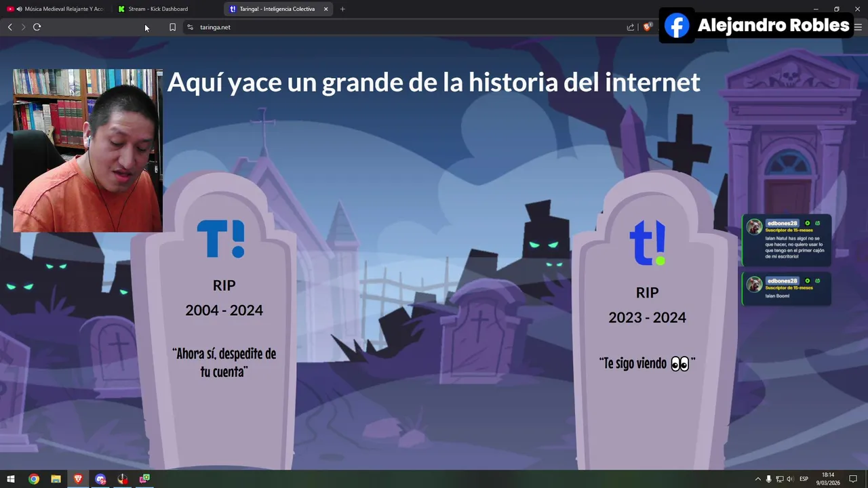The height and width of the screenshot is (488, 868).
Task: Open site information icon beside the URL
Action: 190,27
